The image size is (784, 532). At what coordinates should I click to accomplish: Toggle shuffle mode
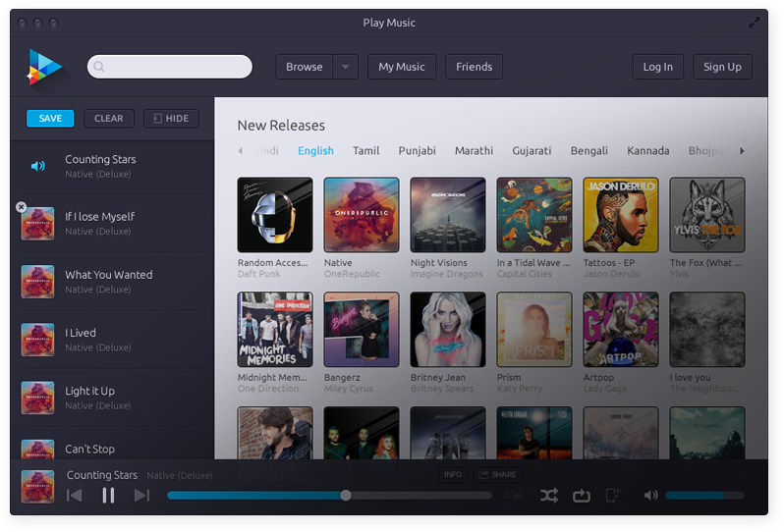549,496
